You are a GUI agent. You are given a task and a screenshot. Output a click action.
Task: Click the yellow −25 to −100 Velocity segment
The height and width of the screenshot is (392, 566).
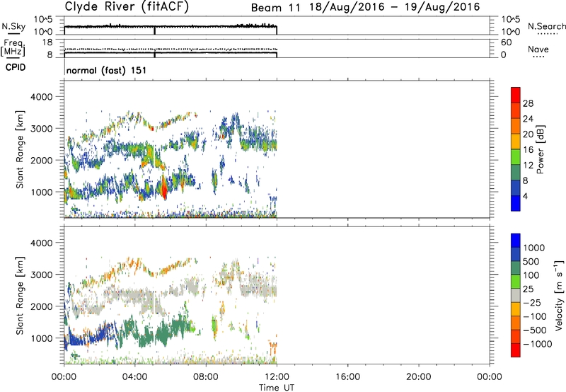[x=516, y=309]
